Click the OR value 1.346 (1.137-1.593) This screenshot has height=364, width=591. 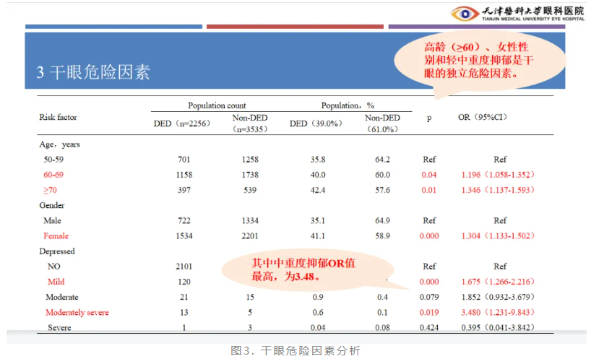(499, 190)
